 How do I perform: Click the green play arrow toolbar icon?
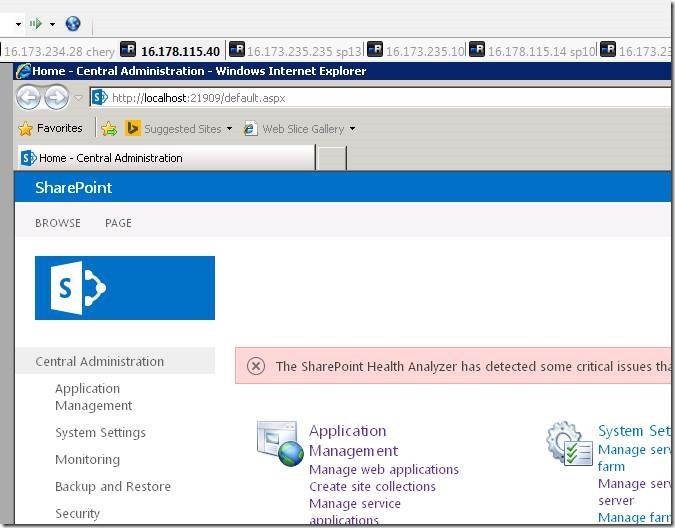tap(36, 23)
